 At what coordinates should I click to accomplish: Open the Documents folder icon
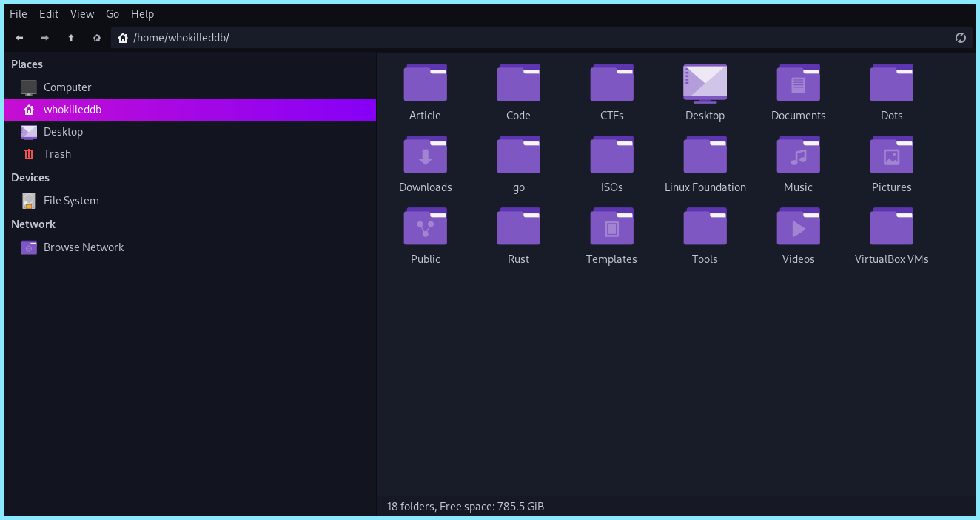798,82
